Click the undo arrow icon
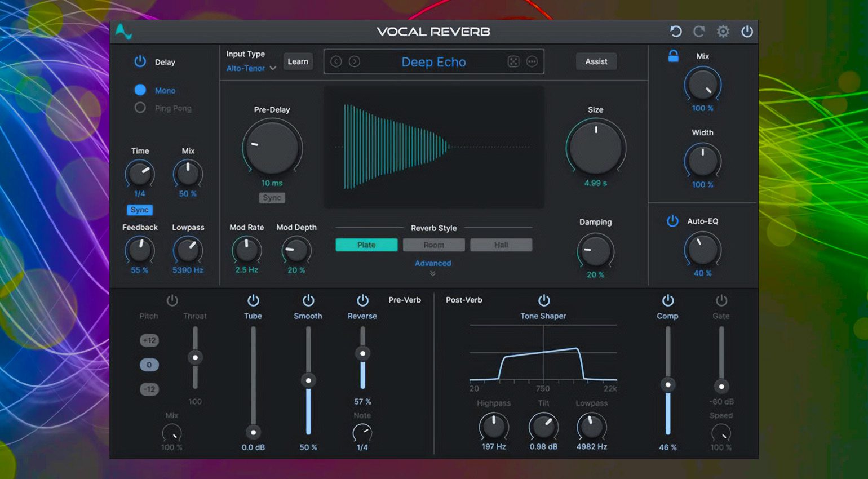Viewport: 868px width, 479px height. [x=675, y=32]
